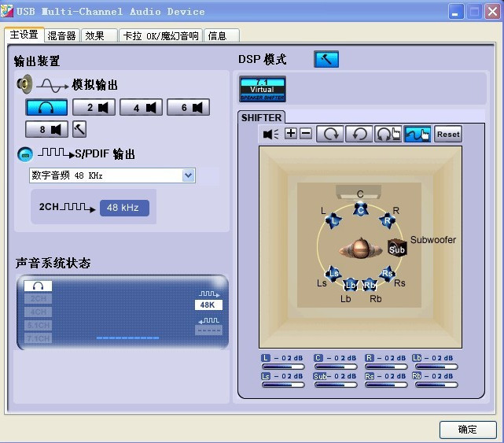
Task: Decrease volume with minus button
Action: [x=306, y=133]
